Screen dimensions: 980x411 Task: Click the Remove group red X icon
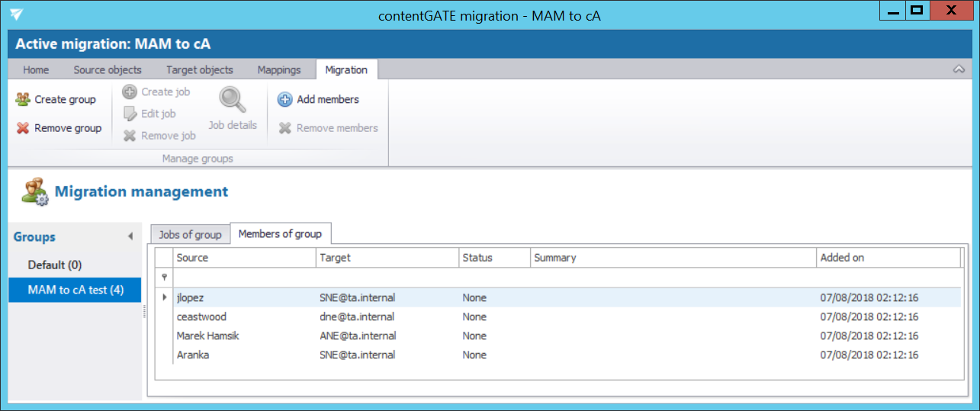[23, 128]
